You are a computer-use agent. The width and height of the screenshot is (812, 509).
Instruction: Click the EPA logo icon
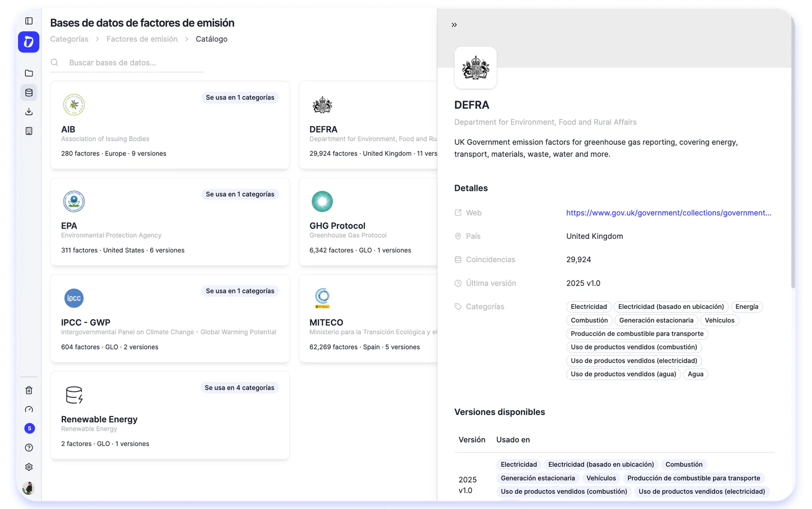point(74,202)
